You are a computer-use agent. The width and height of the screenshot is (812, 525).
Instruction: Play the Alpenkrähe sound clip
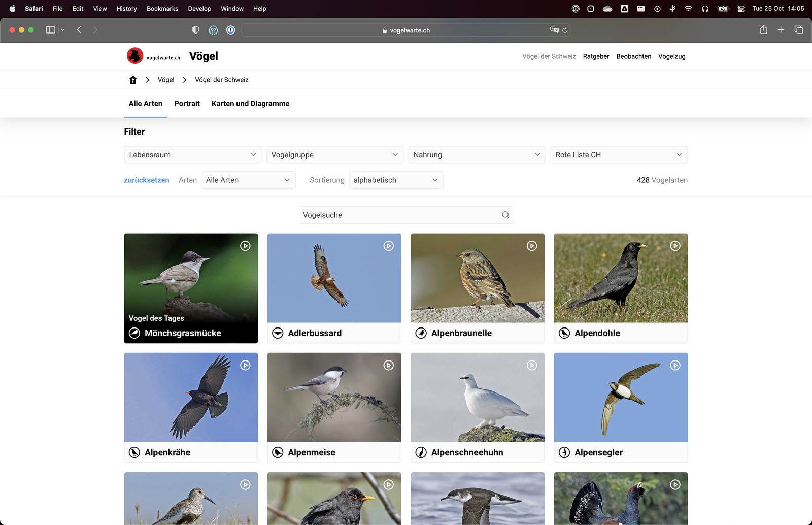click(245, 365)
